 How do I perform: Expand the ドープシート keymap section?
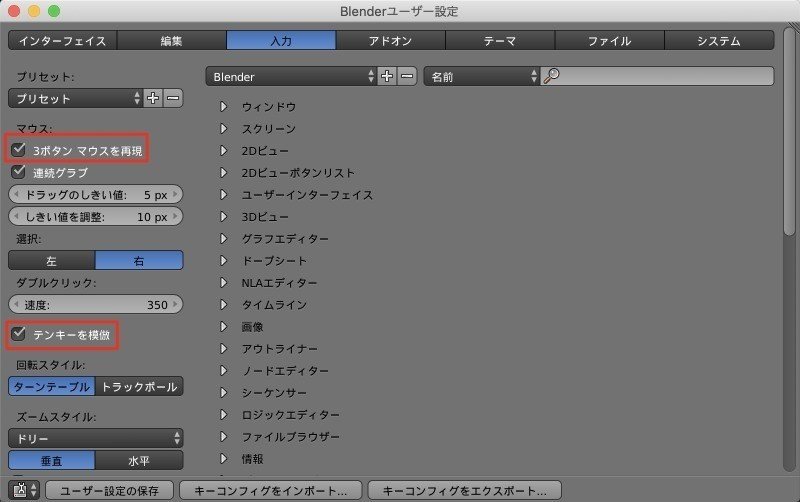[x=223, y=261]
